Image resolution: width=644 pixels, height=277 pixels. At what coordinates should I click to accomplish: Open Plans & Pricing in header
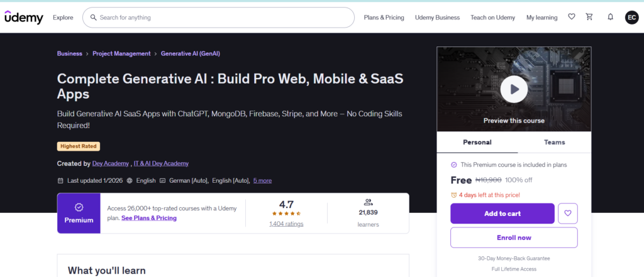(x=384, y=18)
